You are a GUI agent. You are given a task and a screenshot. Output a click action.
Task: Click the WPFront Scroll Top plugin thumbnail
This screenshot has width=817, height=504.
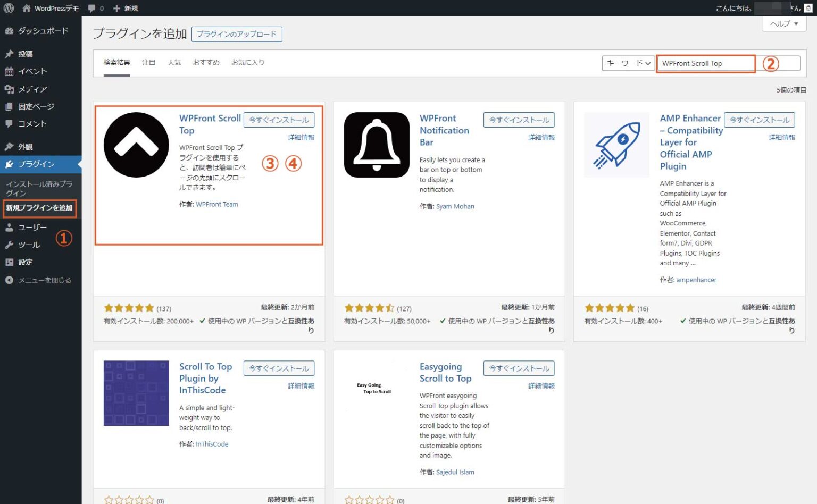click(x=136, y=144)
